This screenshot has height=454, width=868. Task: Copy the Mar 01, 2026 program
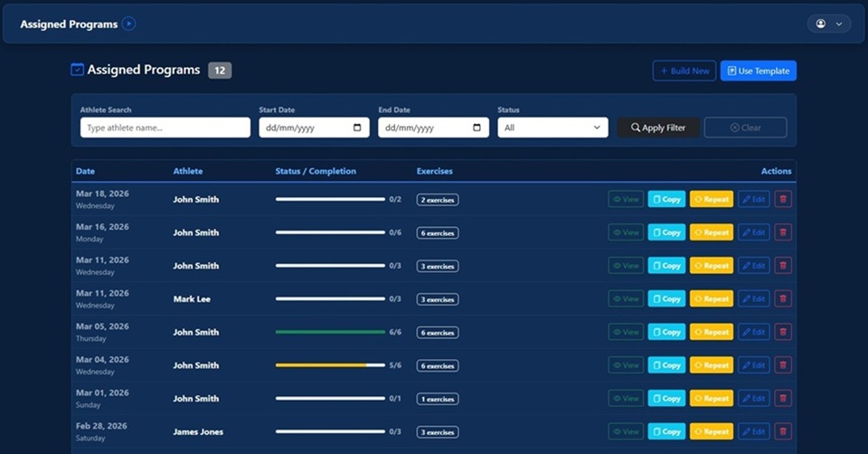666,399
